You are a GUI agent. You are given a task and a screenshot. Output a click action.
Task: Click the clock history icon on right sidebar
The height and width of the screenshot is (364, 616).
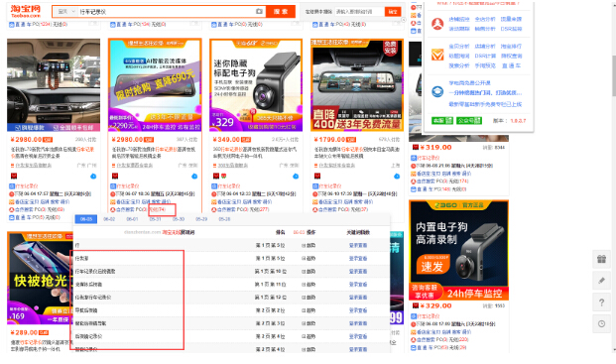pyautogui.click(x=601, y=324)
